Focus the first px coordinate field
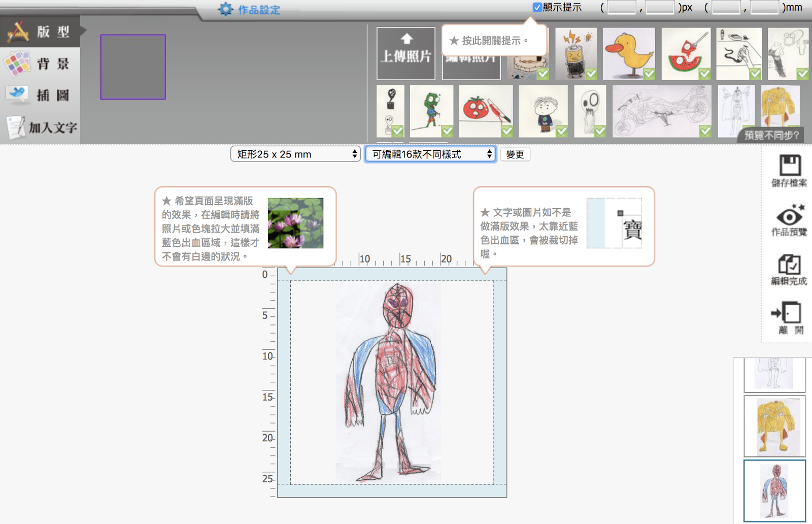812x524 pixels. (x=622, y=7)
